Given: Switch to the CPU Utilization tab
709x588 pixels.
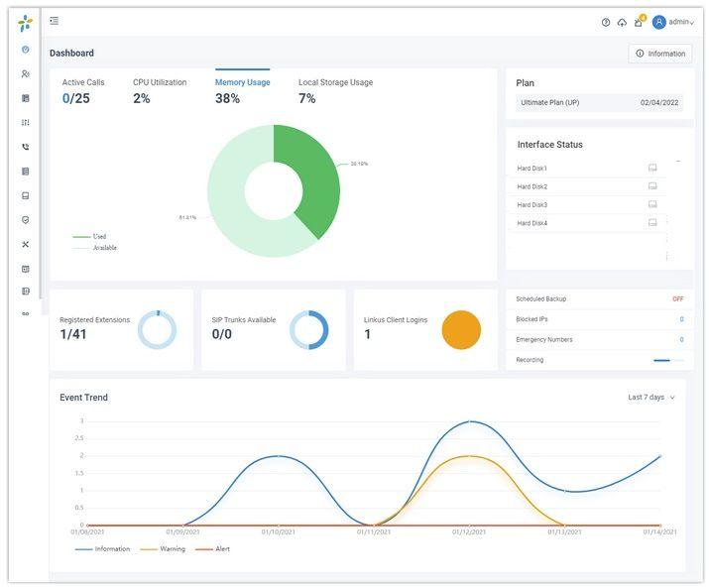Looking at the screenshot, I should click(161, 82).
